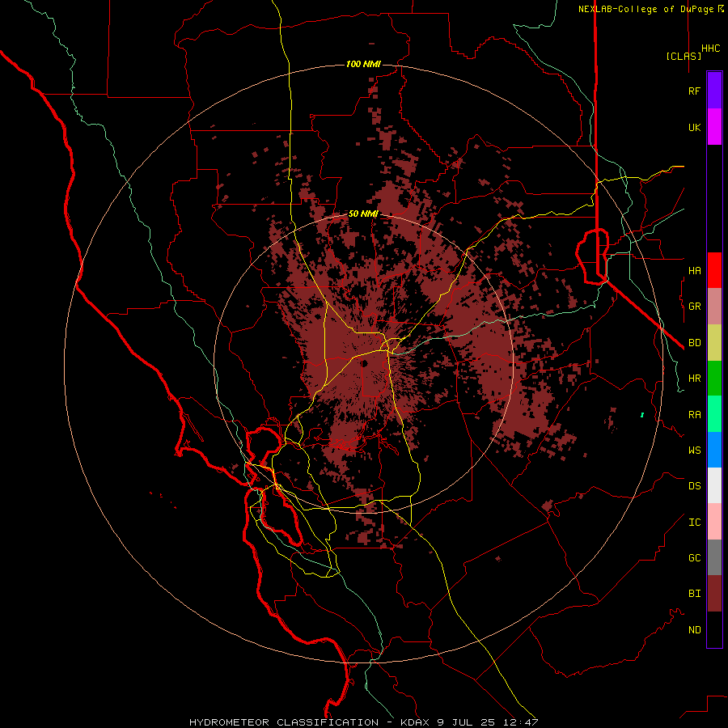Click the DS legend label
The image size is (728, 728).
[694, 485]
